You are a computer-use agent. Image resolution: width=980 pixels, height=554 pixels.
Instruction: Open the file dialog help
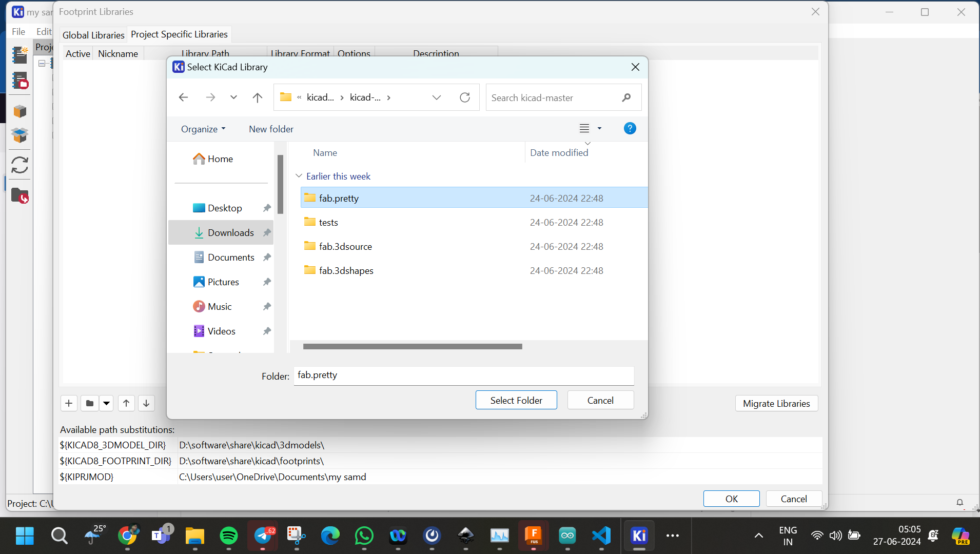pyautogui.click(x=630, y=128)
